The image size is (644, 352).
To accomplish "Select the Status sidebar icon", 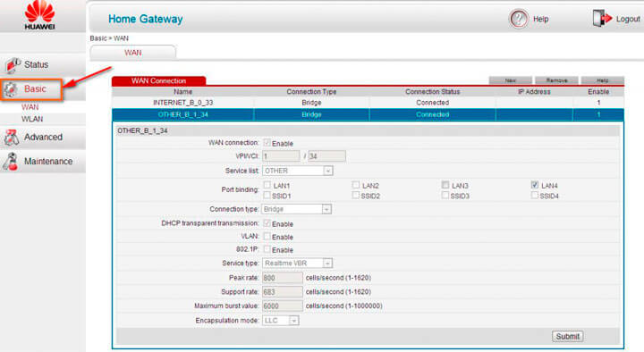I will (x=13, y=65).
